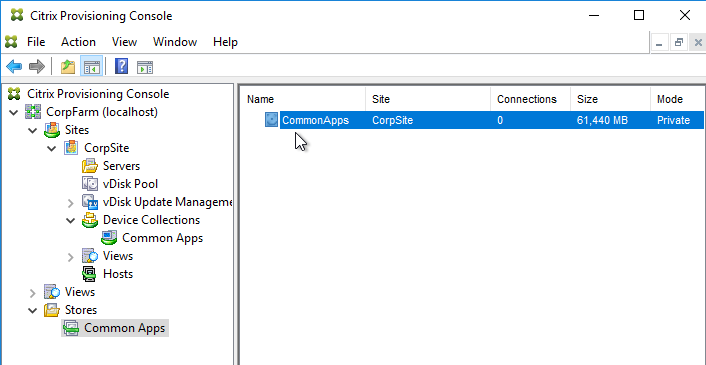
Task: Expand the vDisk Update Management node
Action: 70,203
